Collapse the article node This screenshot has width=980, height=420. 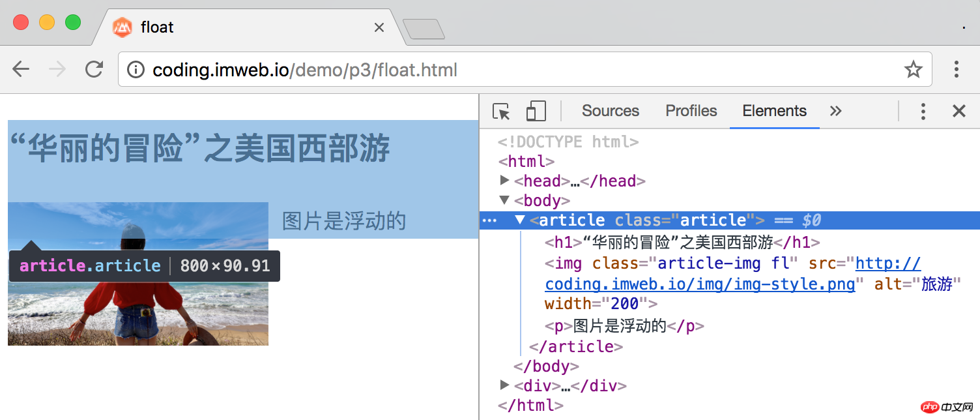pos(520,220)
